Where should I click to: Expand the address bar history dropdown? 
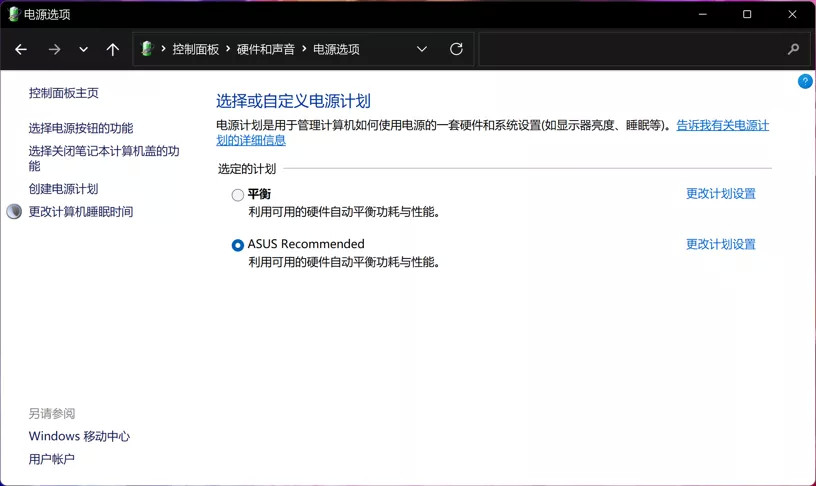click(422, 49)
